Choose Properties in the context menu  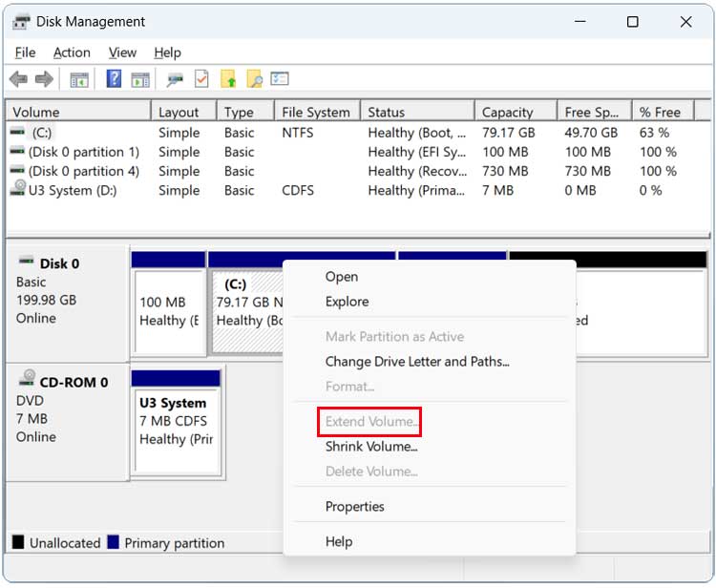point(354,506)
